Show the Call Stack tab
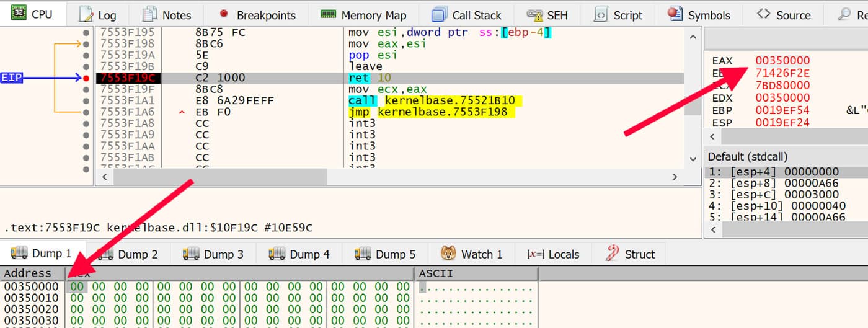Viewport: 868px width, 328px height. click(466, 15)
